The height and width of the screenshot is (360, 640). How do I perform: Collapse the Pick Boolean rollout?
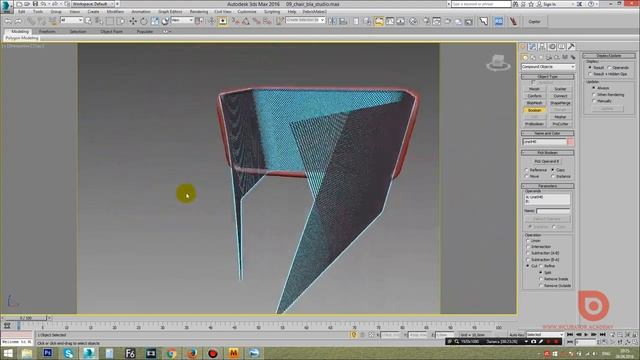pyautogui.click(x=547, y=153)
